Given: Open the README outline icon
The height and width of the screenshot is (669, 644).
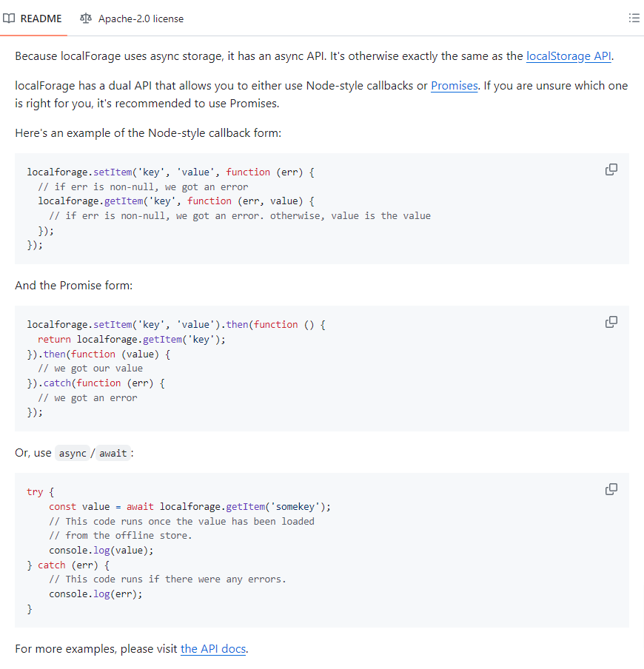Looking at the screenshot, I should 634,19.
